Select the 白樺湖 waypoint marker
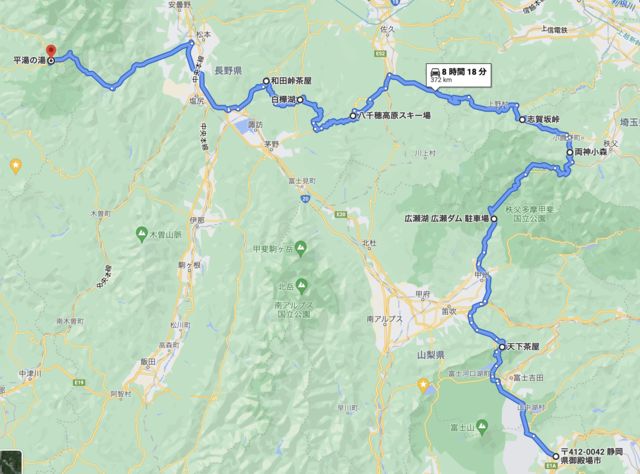Screen dimensions: 640x474 pyautogui.click(x=300, y=100)
